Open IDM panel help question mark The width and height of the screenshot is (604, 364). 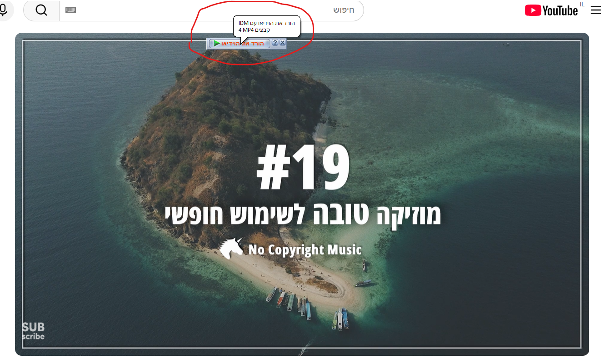[x=275, y=43]
